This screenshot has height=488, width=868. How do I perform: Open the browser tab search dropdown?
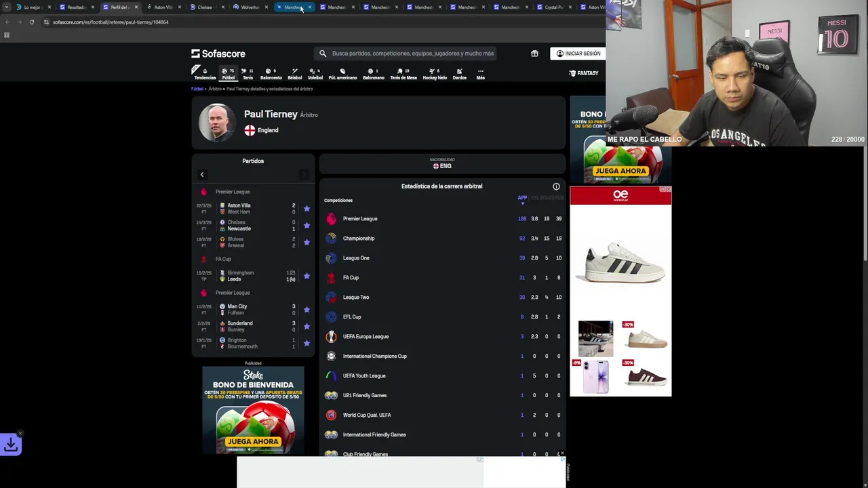pyautogui.click(x=7, y=7)
